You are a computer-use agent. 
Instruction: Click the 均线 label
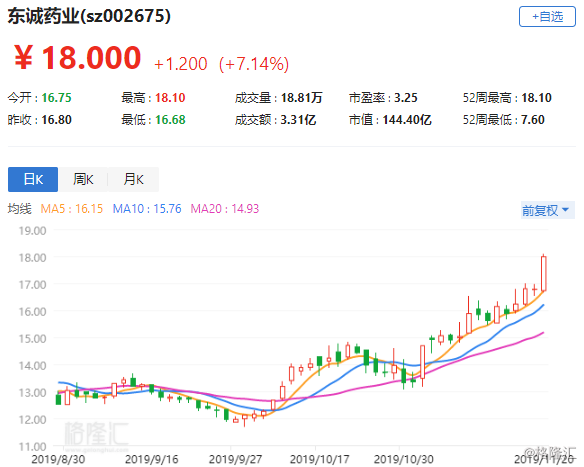(19, 209)
